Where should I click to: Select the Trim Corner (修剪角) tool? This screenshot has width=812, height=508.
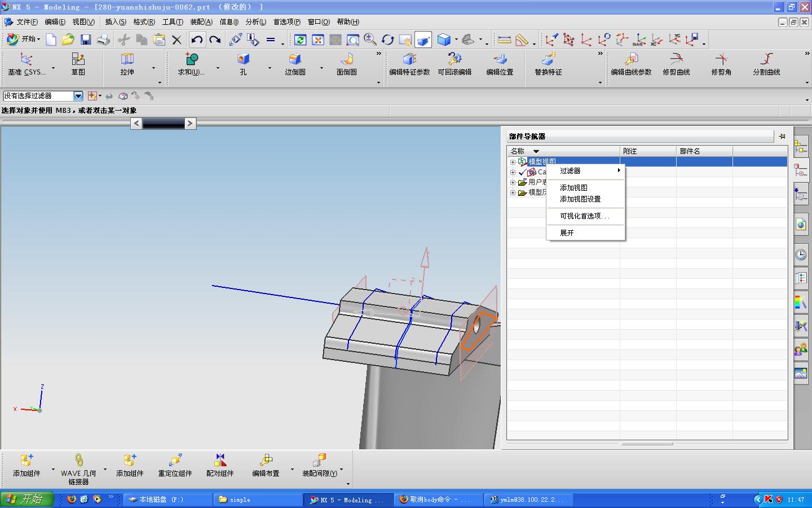(721, 64)
